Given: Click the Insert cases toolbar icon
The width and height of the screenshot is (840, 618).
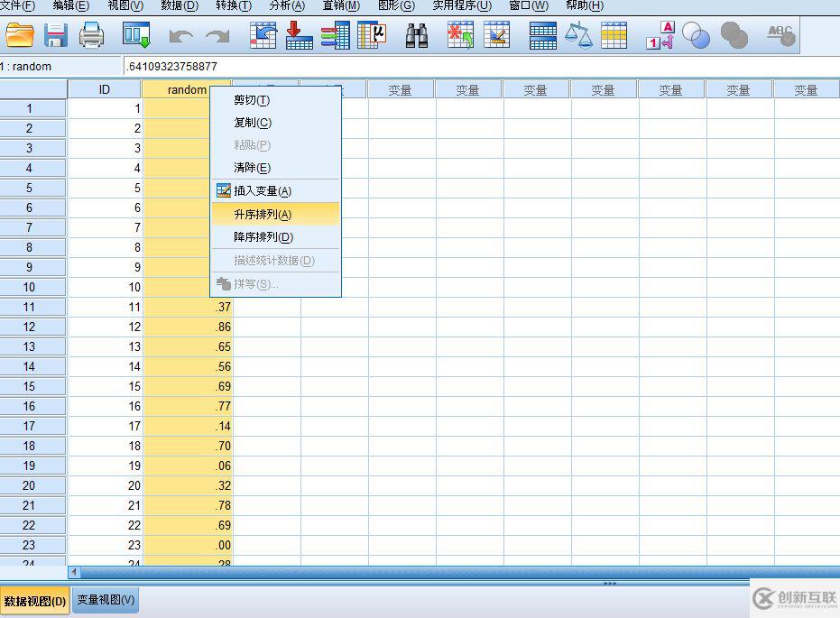Looking at the screenshot, I should pos(461,35).
